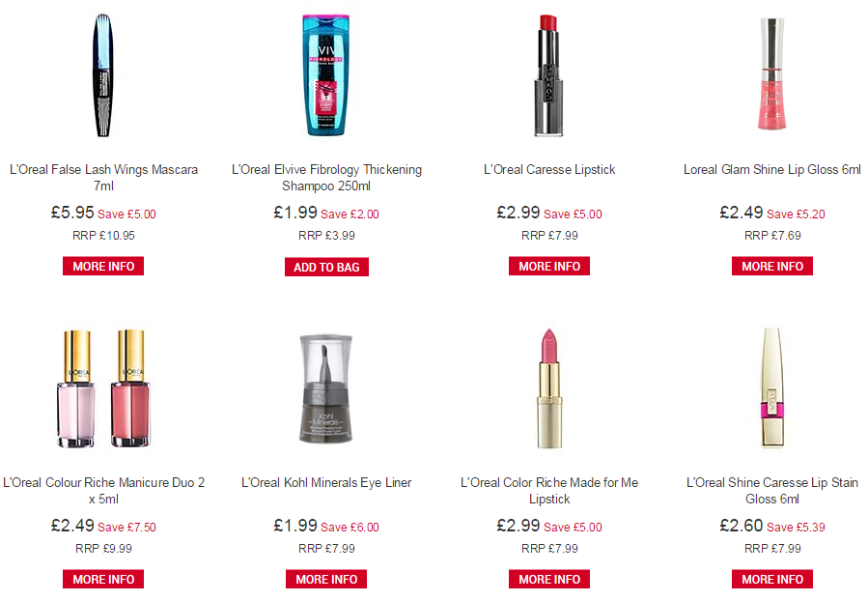Add the Elvive Fibrology shampoo to bag

click(x=326, y=267)
